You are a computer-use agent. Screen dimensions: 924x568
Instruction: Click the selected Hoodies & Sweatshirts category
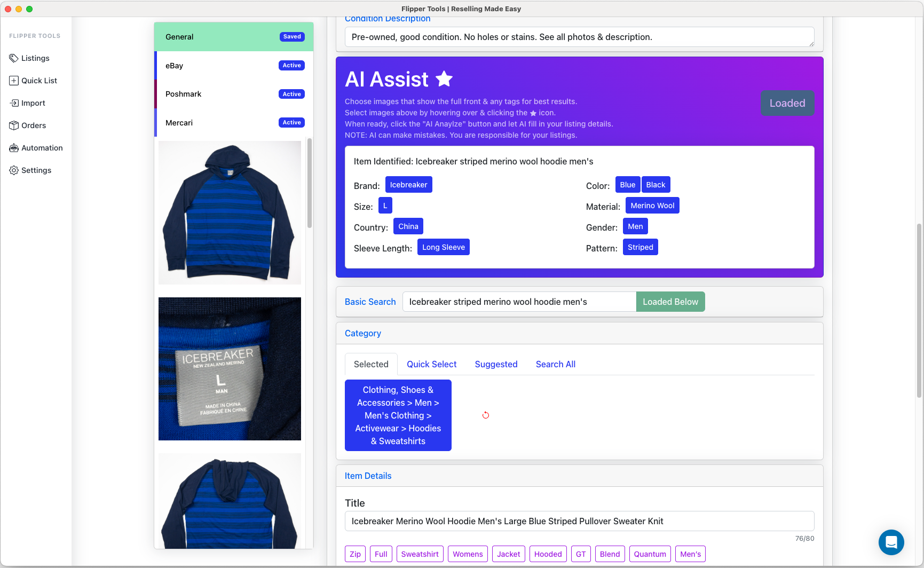[x=398, y=415]
